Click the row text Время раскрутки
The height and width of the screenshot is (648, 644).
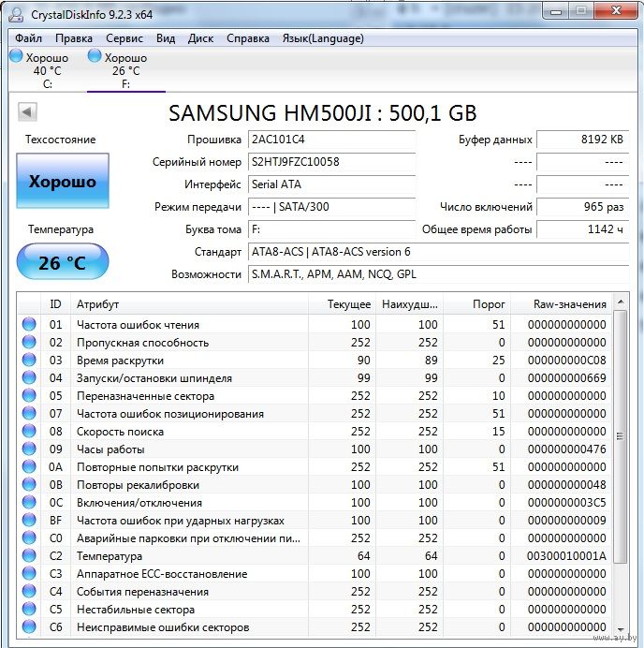click(x=120, y=361)
